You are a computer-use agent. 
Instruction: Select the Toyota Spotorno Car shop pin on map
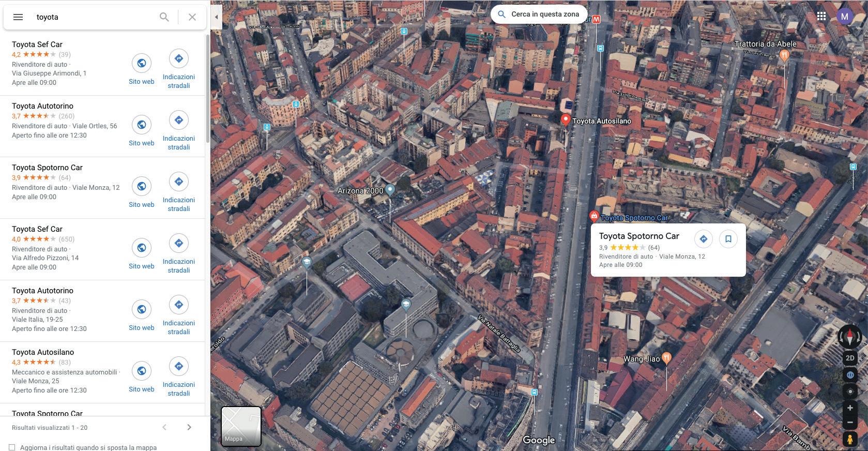tap(594, 216)
